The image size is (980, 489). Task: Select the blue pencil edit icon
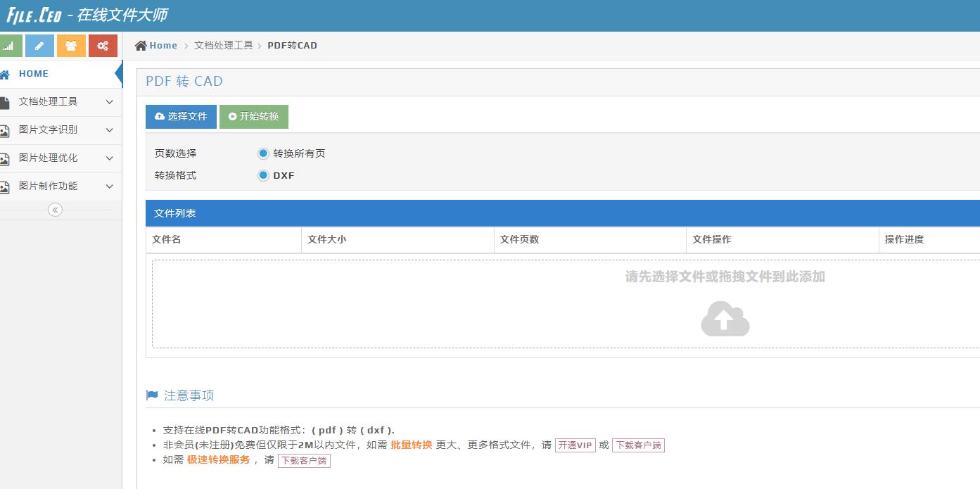(x=39, y=45)
